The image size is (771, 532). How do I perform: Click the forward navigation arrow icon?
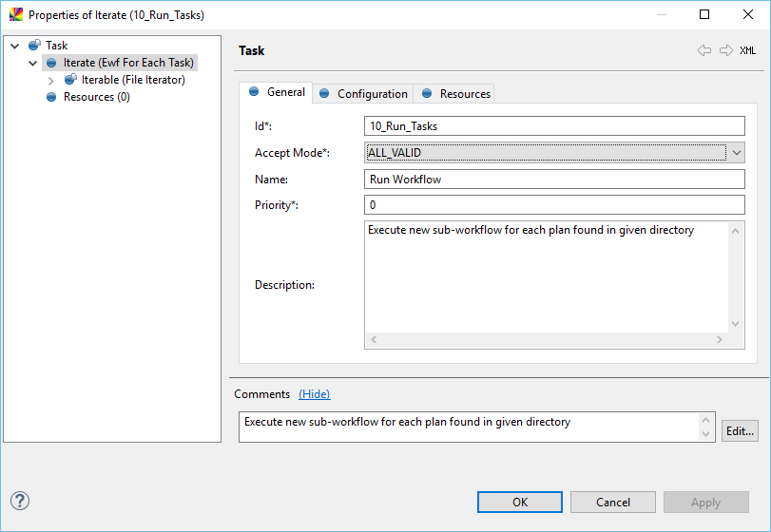tap(725, 50)
